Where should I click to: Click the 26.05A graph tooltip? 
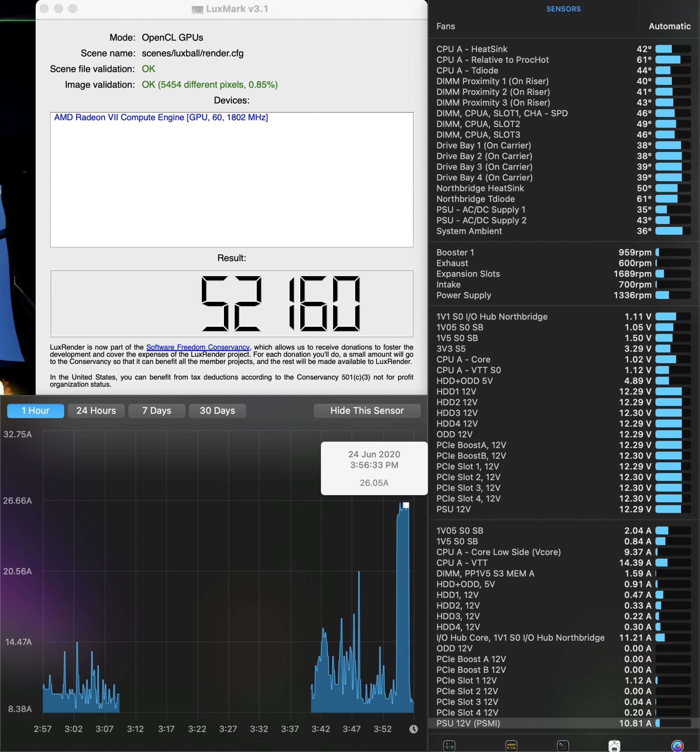click(x=374, y=468)
